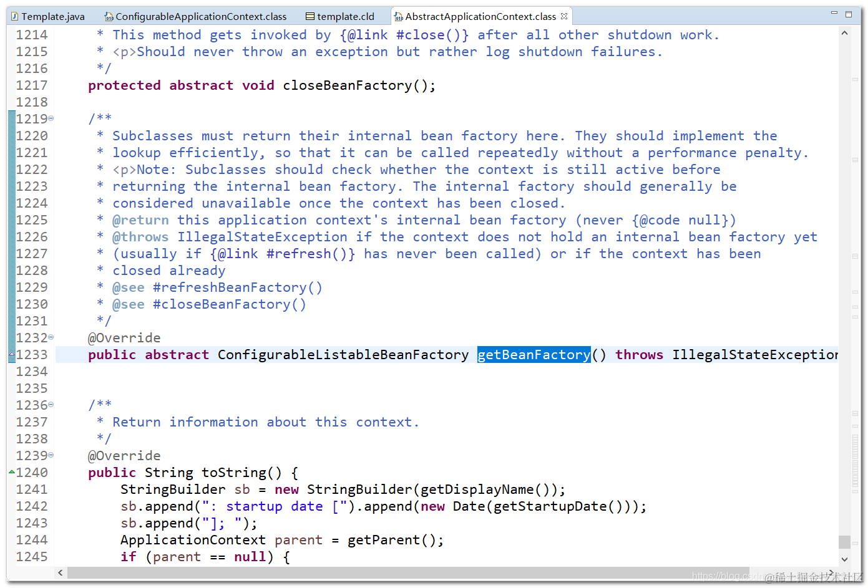Click the @Override annotation on line 1239
Viewport: 868px width, 588px height.
(x=124, y=456)
